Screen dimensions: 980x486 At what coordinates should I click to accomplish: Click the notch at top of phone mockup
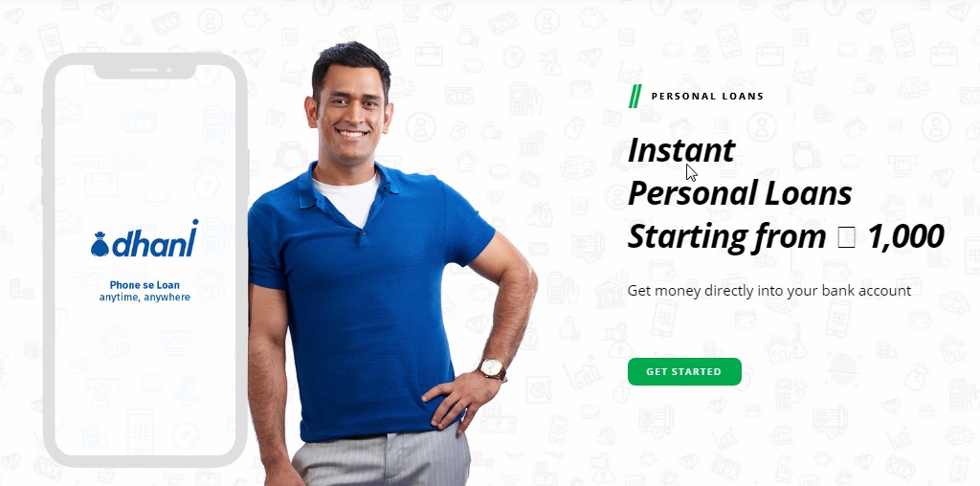pos(145,70)
